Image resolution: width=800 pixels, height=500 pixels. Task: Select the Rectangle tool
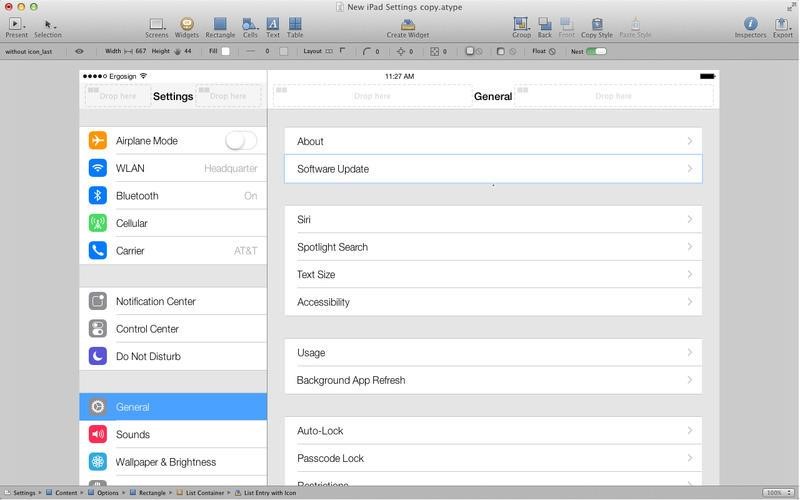tap(220, 23)
